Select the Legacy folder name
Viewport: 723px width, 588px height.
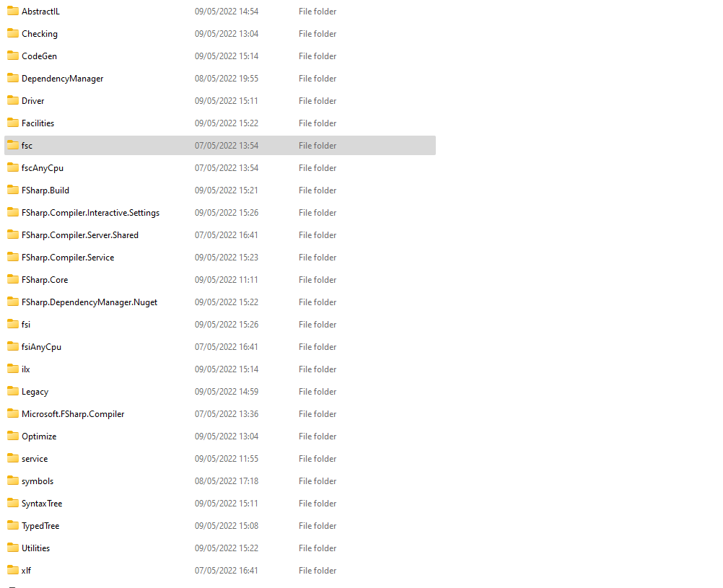(x=35, y=392)
